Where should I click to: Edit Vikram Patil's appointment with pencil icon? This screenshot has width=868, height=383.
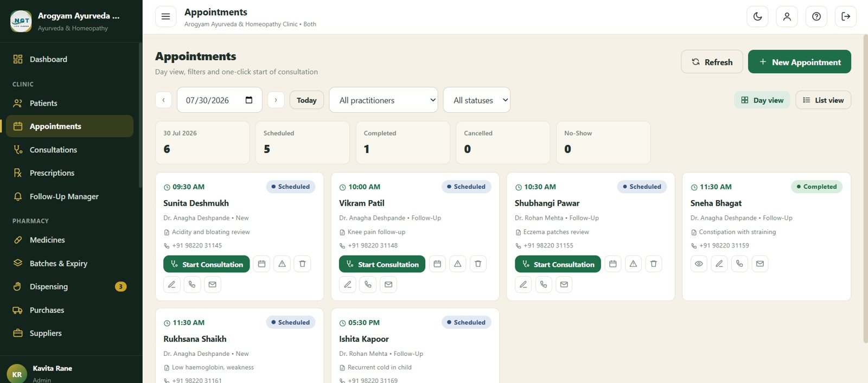[348, 284]
